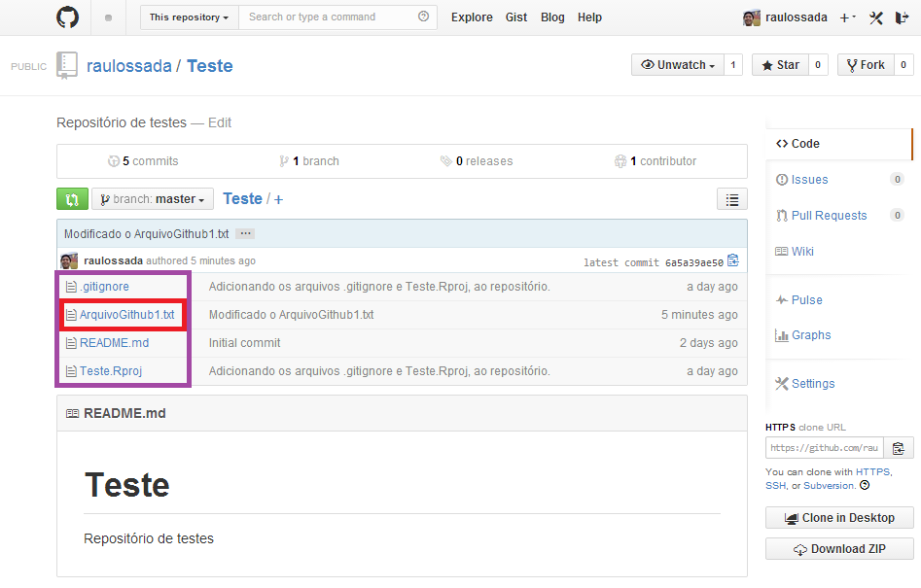
Task: Open README.md in the file list
Action: (115, 343)
